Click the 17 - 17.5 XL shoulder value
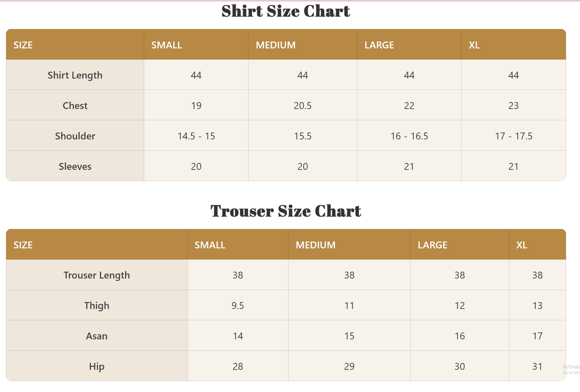Screen dimensions: 580x392 [x=513, y=136]
